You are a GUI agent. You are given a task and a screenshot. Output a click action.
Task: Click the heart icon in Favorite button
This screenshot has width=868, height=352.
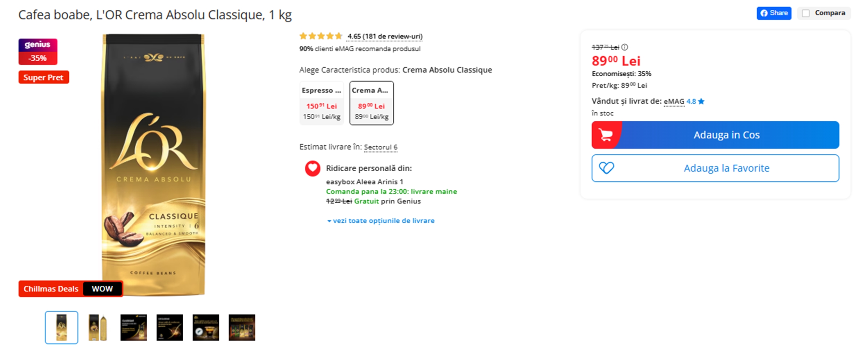tap(606, 168)
